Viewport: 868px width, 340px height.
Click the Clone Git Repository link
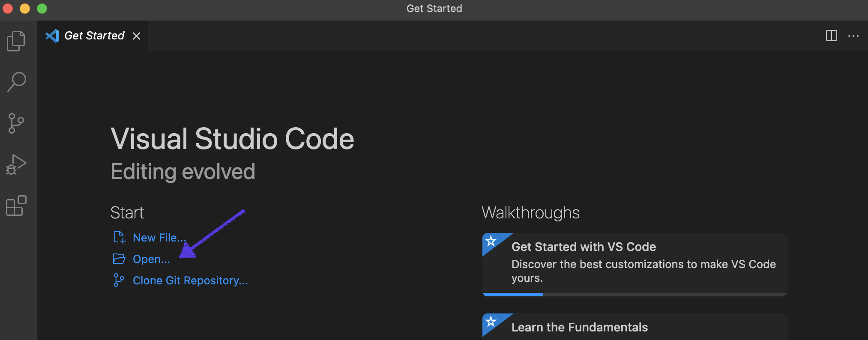(x=190, y=280)
